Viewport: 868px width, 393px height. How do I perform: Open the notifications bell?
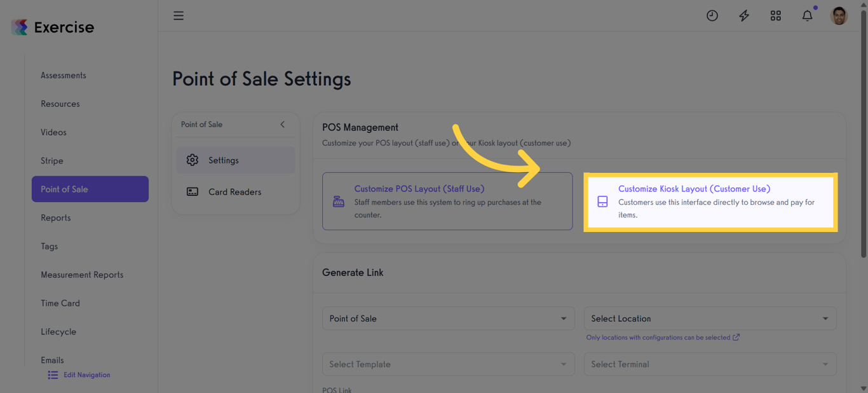click(806, 15)
